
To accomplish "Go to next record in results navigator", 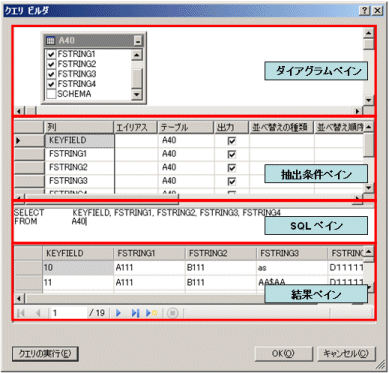I will [x=118, y=313].
